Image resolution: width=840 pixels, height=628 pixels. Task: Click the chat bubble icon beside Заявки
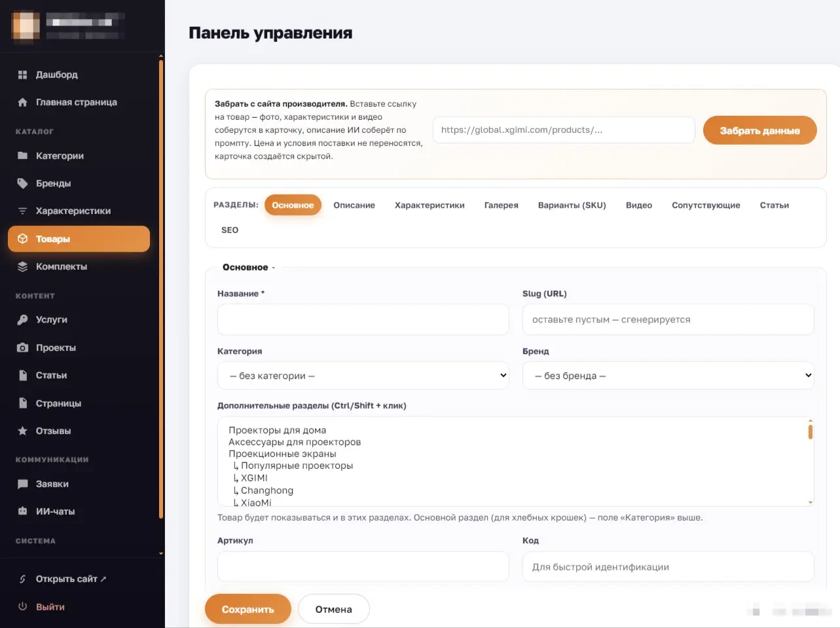point(22,484)
